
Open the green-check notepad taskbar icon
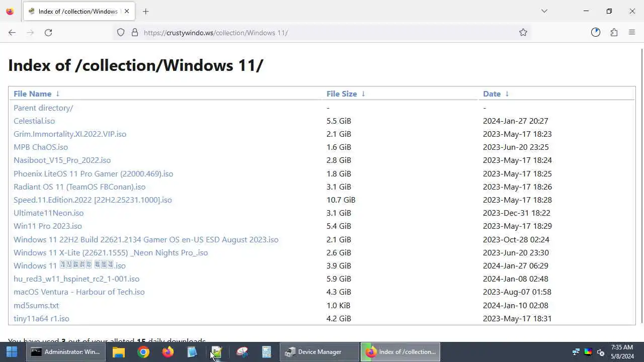click(x=217, y=352)
